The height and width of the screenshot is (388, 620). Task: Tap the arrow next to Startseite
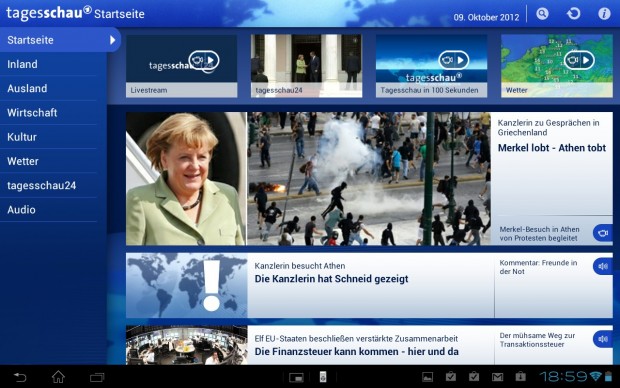tap(113, 40)
